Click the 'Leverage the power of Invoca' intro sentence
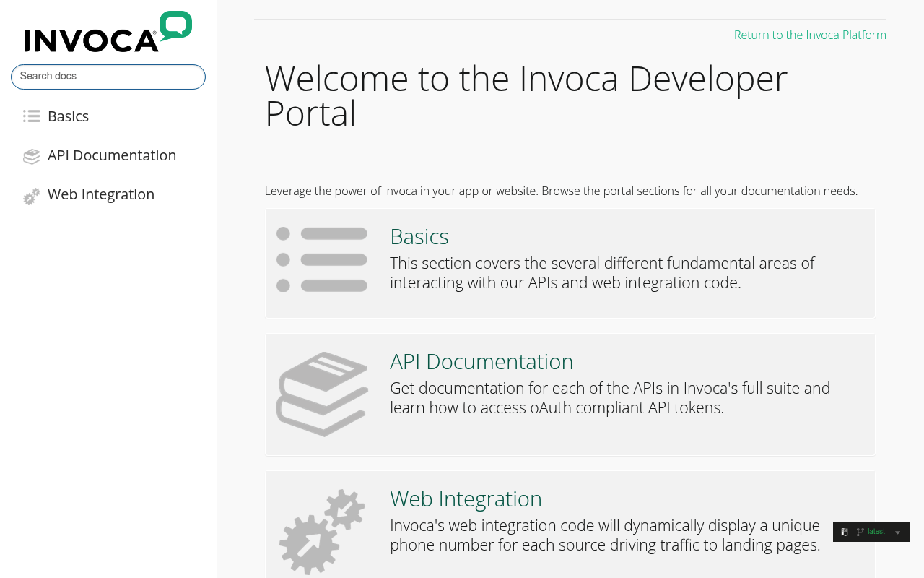Viewport: 924px width, 578px height. coord(561,191)
